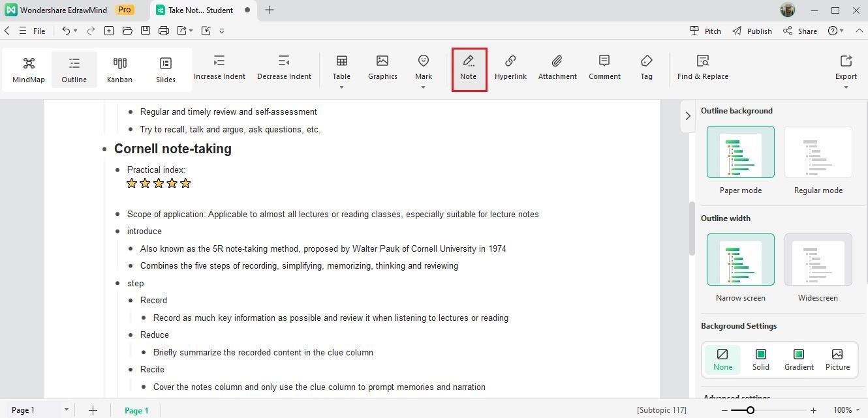Click the Pitch button

[705, 31]
